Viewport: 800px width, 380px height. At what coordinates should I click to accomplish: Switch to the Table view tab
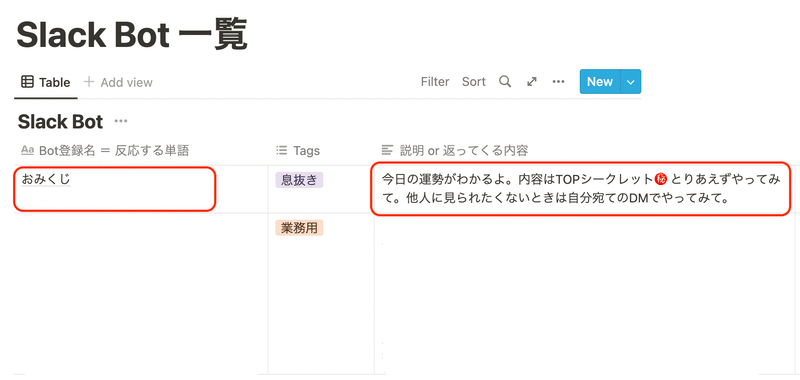click(x=45, y=82)
